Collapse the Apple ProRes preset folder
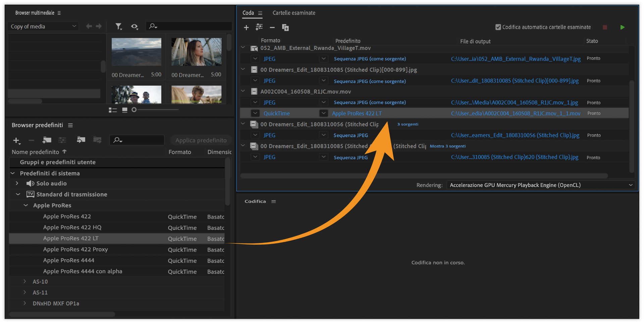644x324 pixels. 26,205
